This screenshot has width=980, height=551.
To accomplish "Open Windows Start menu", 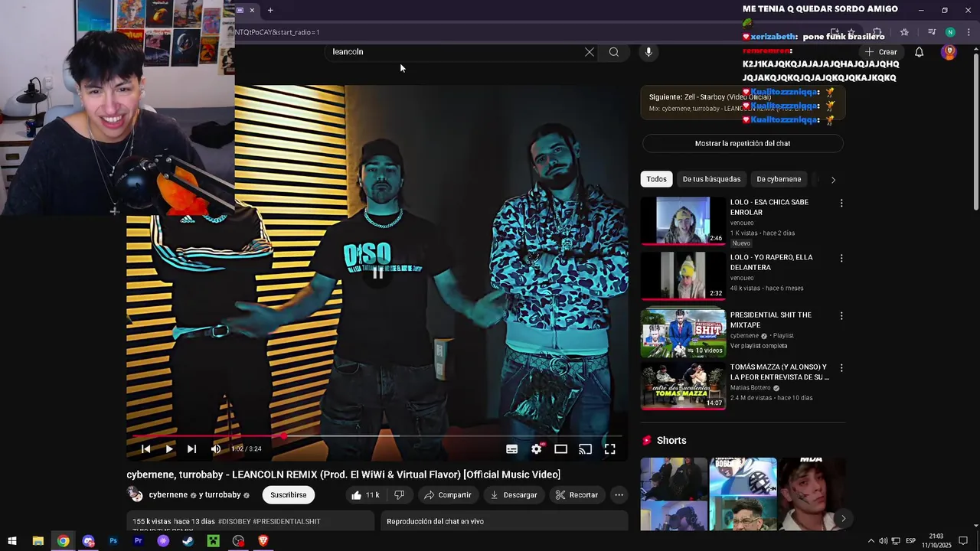I will (x=12, y=541).
